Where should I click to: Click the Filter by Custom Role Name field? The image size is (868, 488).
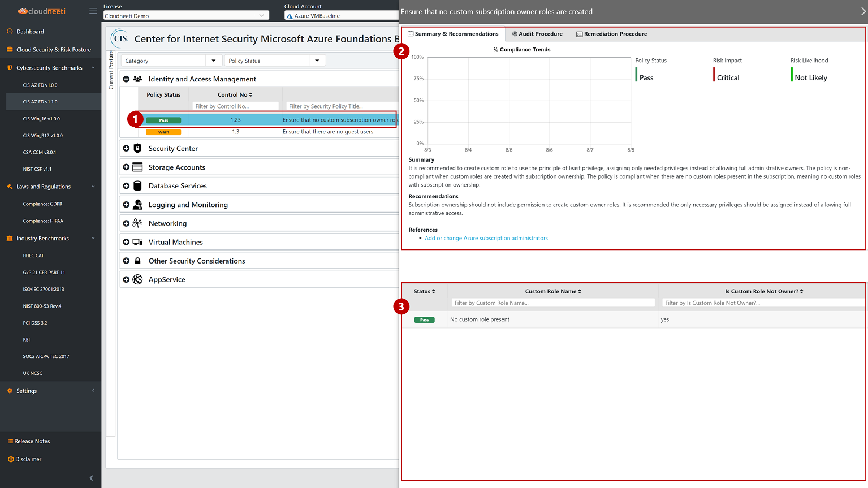[x=553, y=303]
